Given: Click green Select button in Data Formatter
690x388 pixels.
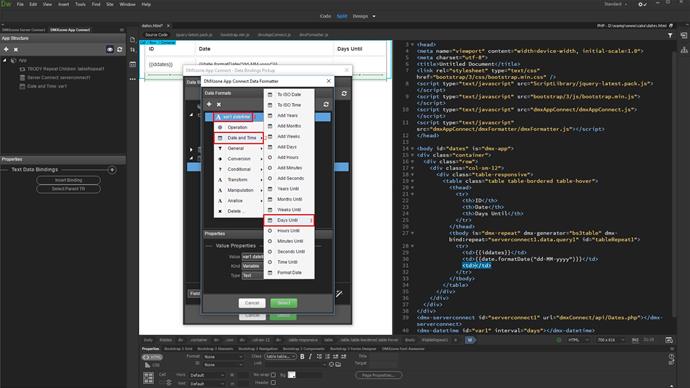Looking at the screenshot, I should pos(284,303).
